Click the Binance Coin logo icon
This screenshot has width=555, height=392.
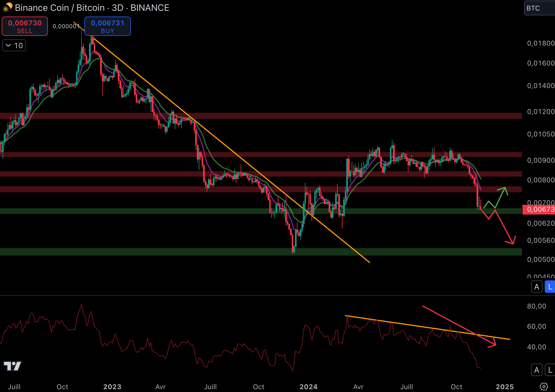(6, 9)
